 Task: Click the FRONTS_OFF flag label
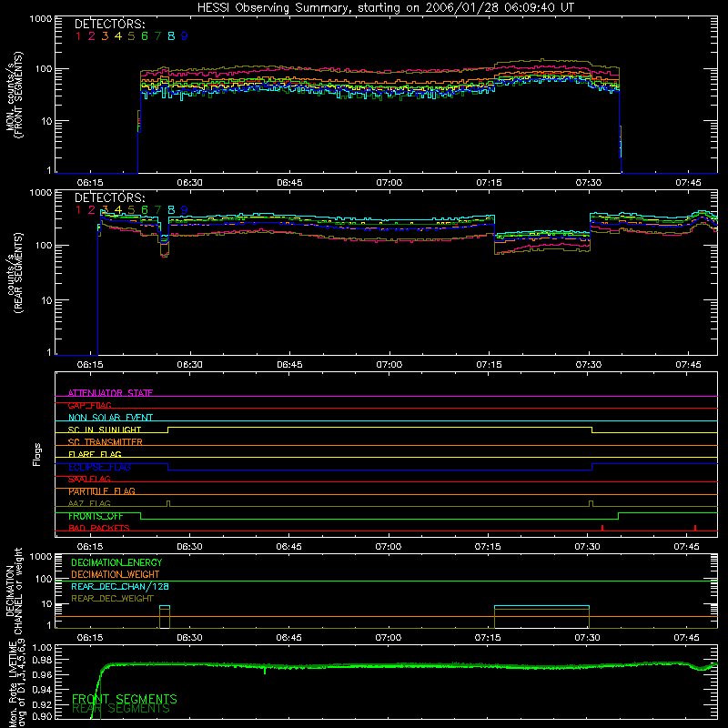[x=96, y=516]
